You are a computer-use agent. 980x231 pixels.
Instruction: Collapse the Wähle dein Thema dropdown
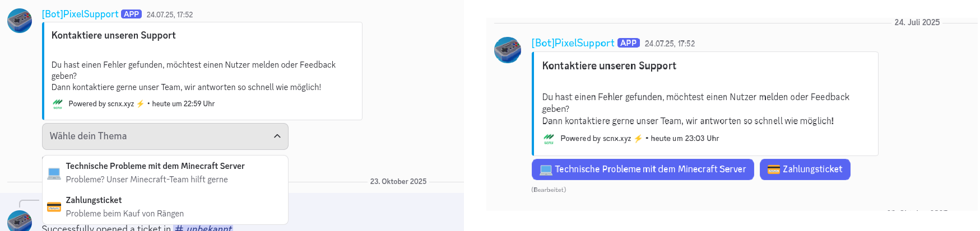(165, 136)
